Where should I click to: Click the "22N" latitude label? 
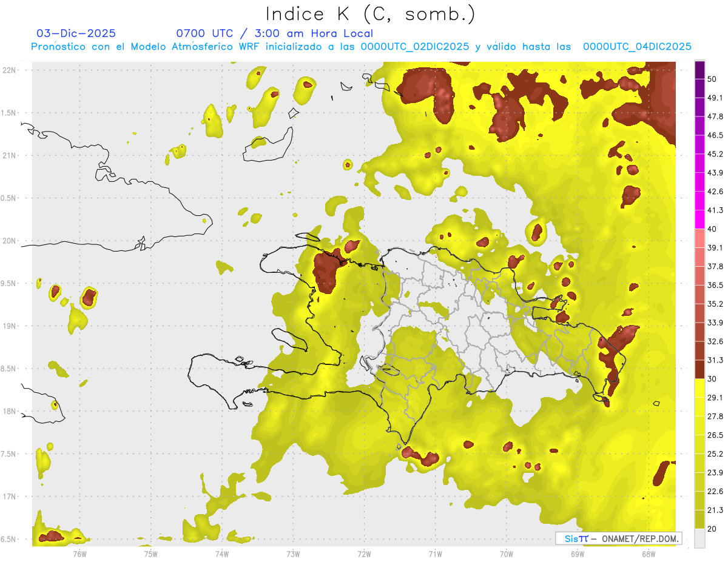click(x=9, y=70)
